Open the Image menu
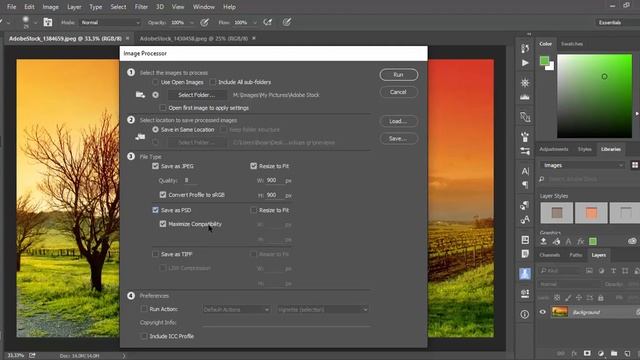 (x=51, y=7)
